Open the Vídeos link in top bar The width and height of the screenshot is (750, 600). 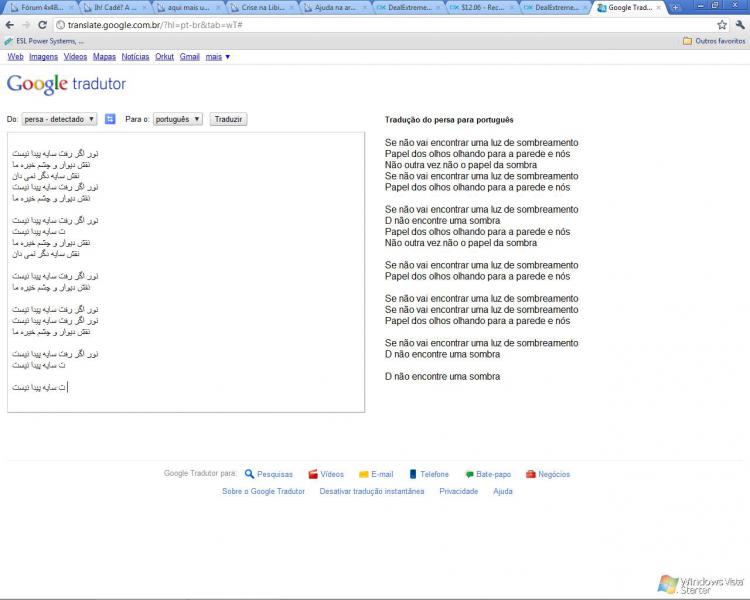(x=75, y=56)
